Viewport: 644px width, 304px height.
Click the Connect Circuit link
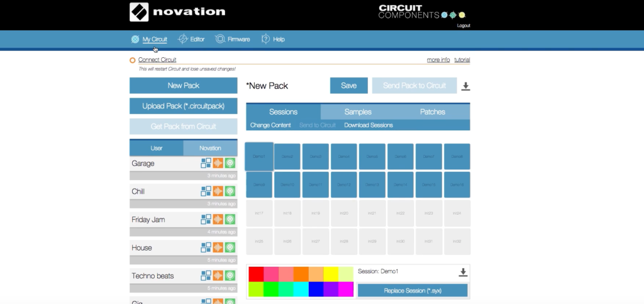(x=157, y=60)
